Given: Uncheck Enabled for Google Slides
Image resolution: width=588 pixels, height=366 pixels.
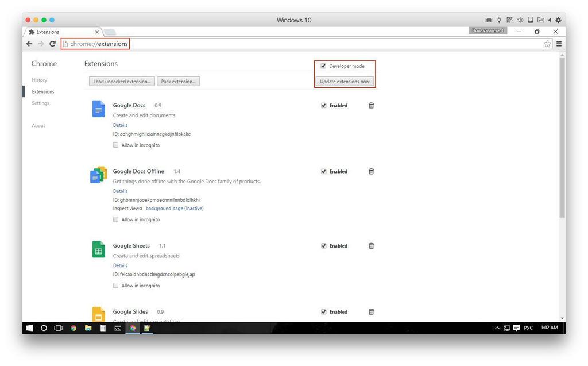Looking at the screenshot, I should coord(324,312).
